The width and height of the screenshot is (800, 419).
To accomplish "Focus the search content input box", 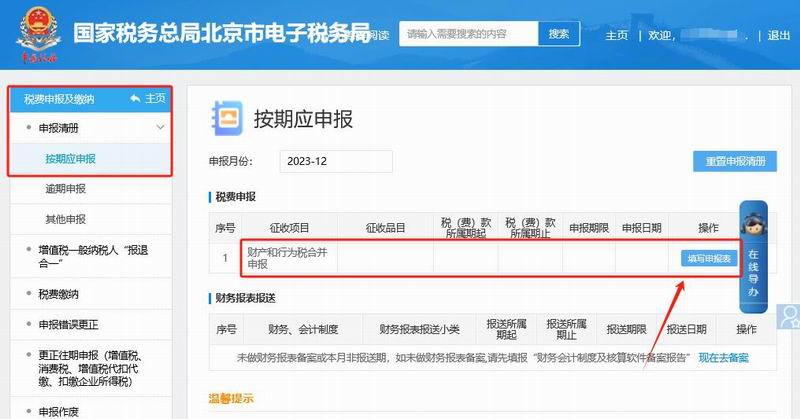I will 468,34.
